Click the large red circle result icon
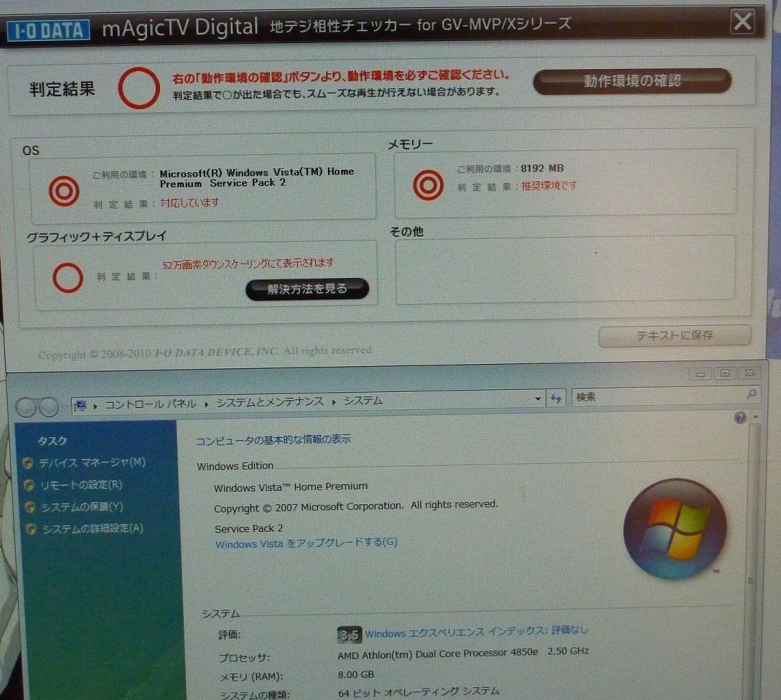781x700 pixels. click(139, 88)
